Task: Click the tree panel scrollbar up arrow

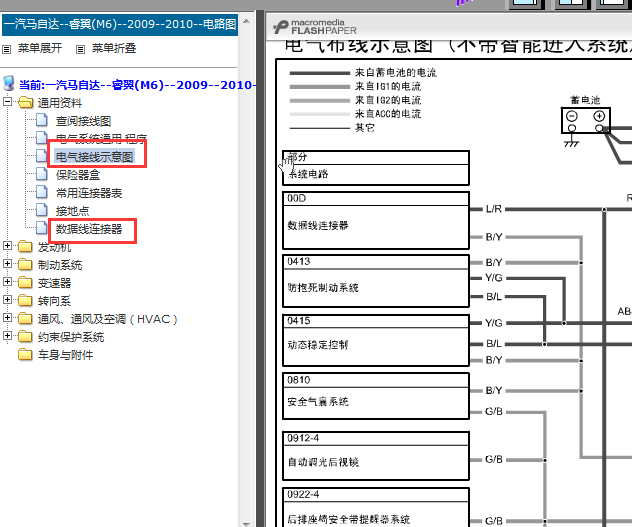Action: point(247,21)
